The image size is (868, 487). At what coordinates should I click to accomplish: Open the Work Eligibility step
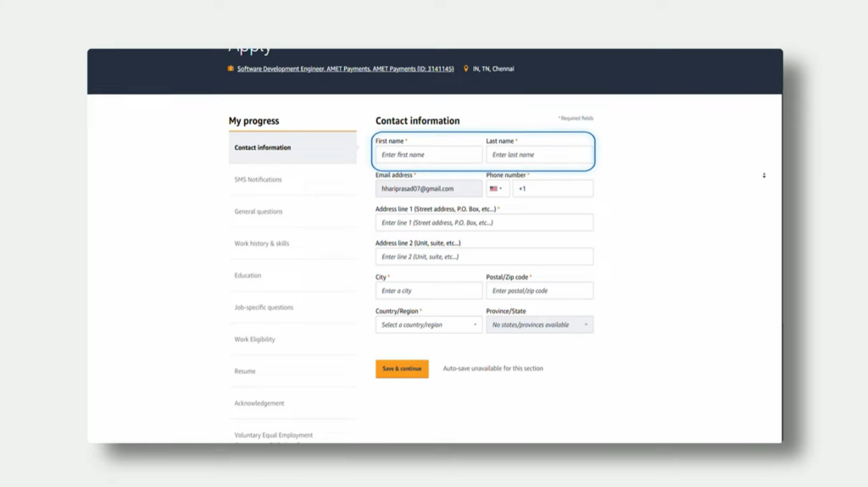click(254, 340)
